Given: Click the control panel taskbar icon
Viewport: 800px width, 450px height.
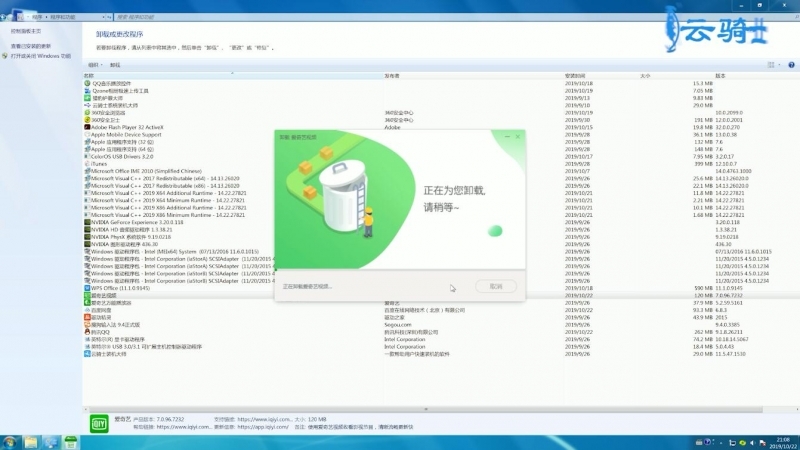Looking at the screenshot, I should point(51,442).
